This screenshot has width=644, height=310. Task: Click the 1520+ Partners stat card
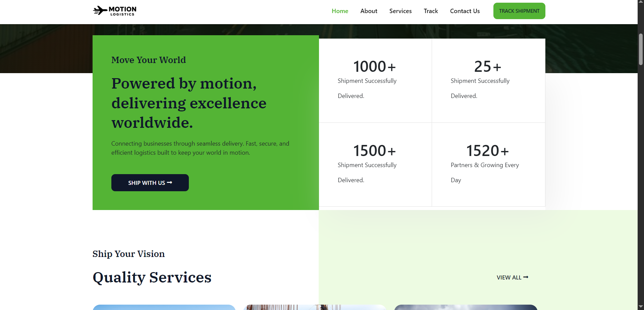tap(488, 164)
